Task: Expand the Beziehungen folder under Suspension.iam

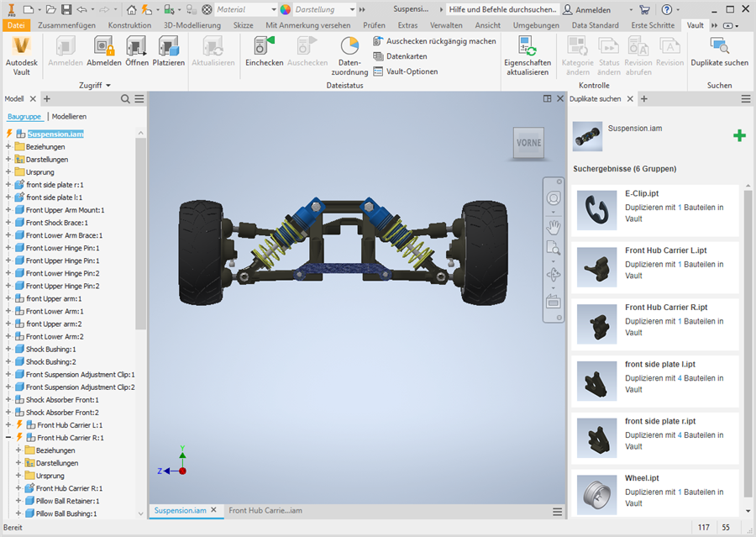Action: coord(8,146)
